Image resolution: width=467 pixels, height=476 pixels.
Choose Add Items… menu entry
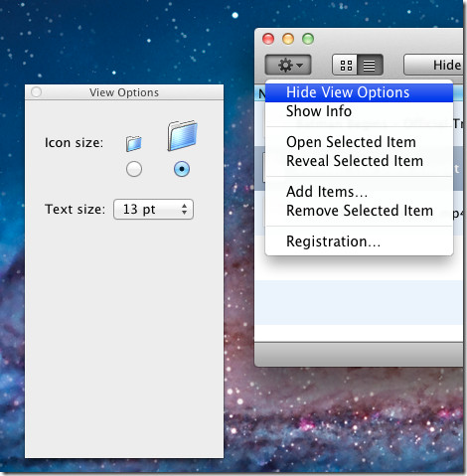(359, 192)
